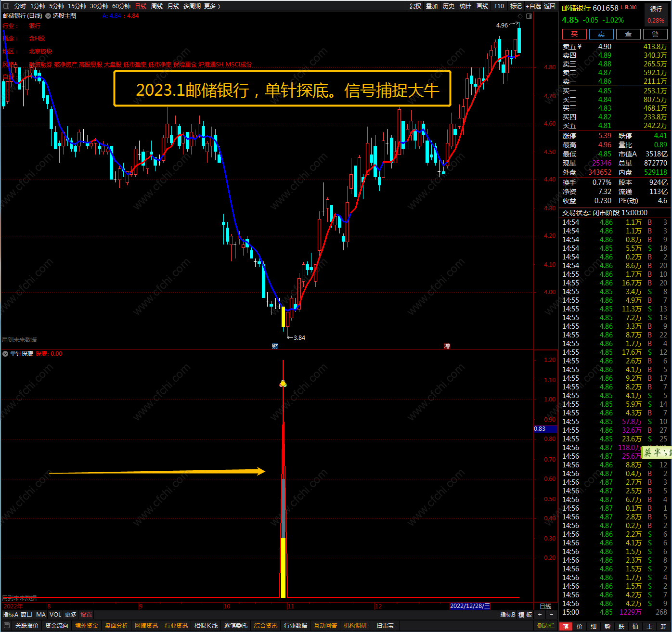Click 返回 to go back

click(550, 6)
